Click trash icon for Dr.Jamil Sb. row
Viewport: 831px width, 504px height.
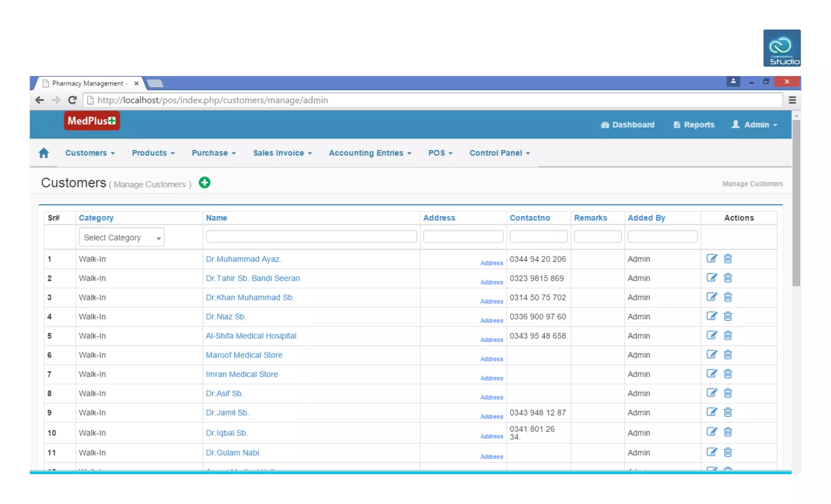click(728, 412)
